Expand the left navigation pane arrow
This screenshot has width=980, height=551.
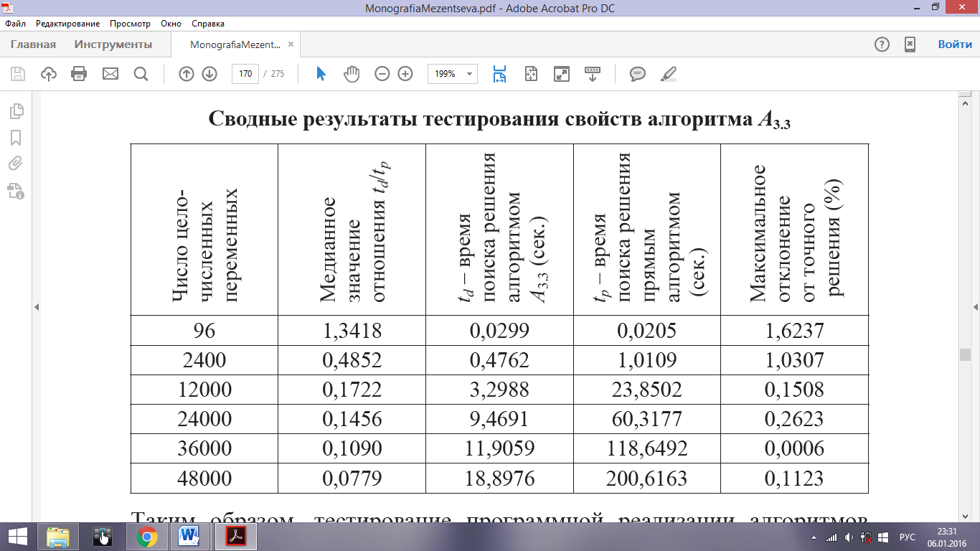[x=37, y=306]
